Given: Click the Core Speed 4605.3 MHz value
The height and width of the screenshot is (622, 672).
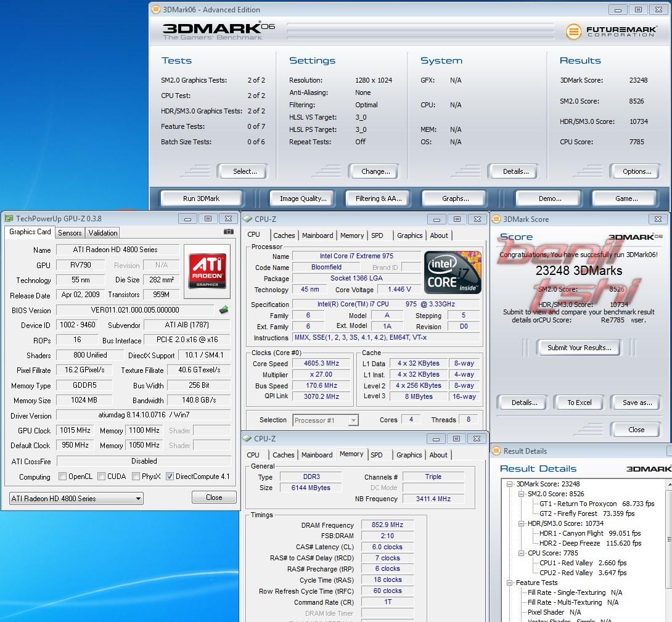Looking at the screenshot, I should click(x=321, y=363).
